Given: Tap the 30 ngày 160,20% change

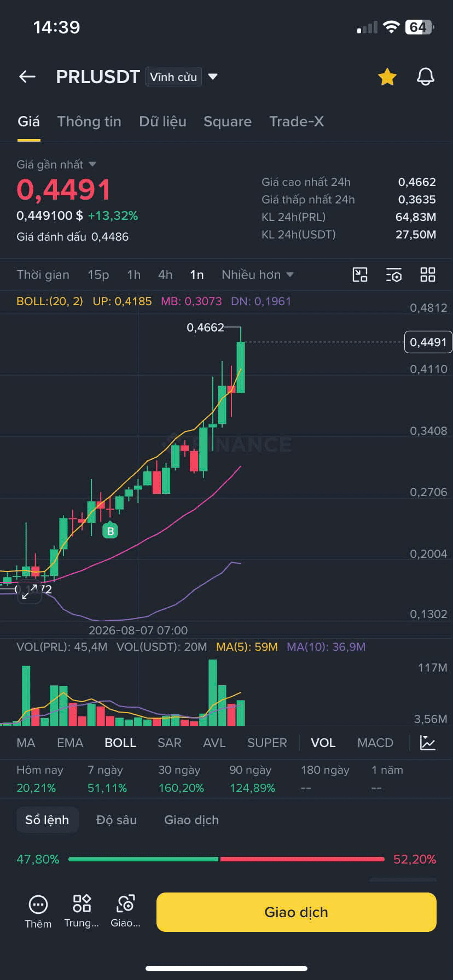Looking at the screenshot, I should pyautogui.click(x=181, y=779).
